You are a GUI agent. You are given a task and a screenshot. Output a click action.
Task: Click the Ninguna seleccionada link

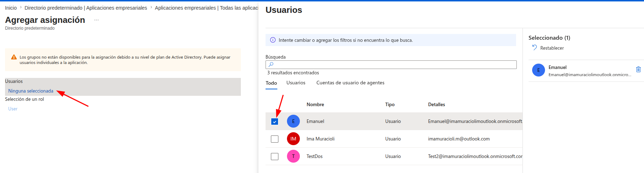(31, 91)
